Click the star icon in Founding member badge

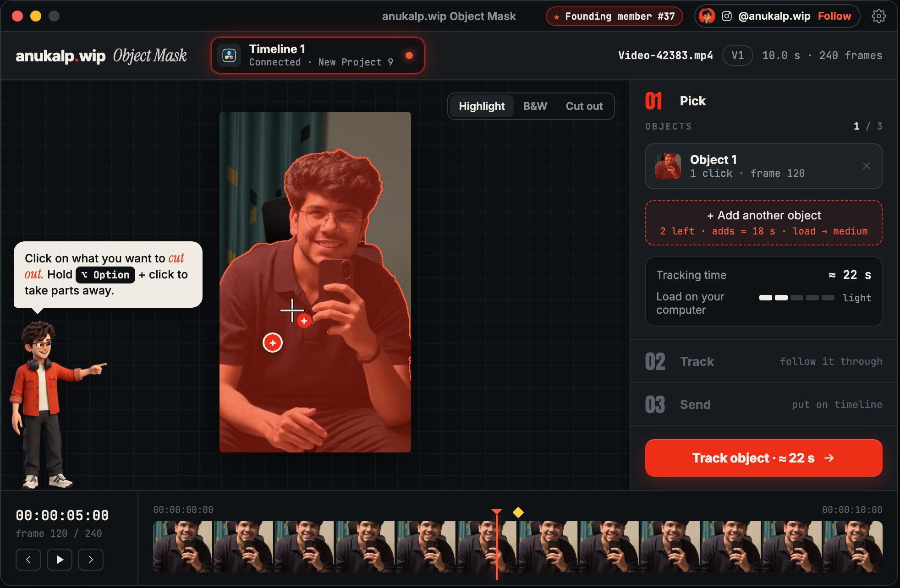tap(557, 17)
